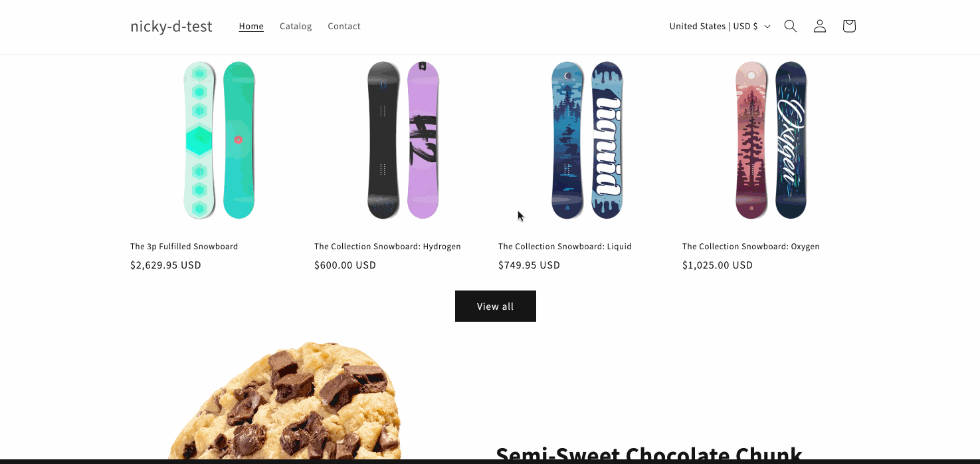Expand the United States | USD $ selector
The width and height of the screenshot is (980, 464).
(720, 27)
